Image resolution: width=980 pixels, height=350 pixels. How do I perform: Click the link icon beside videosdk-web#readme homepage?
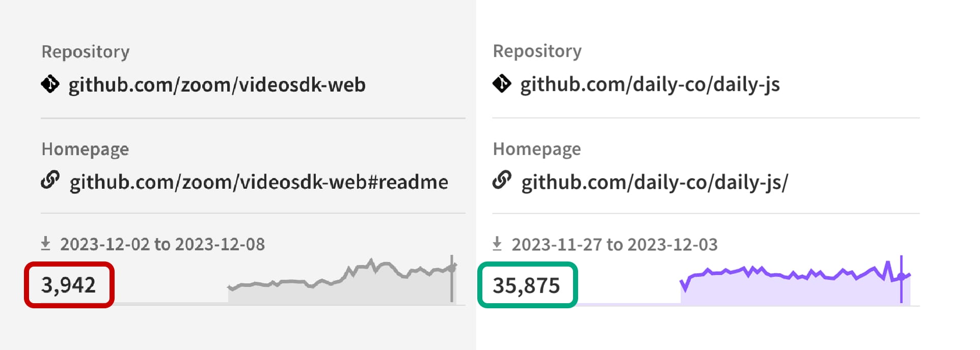[x=50, y=180]
